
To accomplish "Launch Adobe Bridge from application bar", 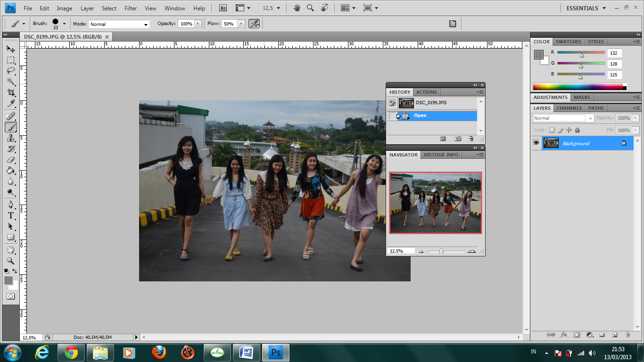I will 223,8.
